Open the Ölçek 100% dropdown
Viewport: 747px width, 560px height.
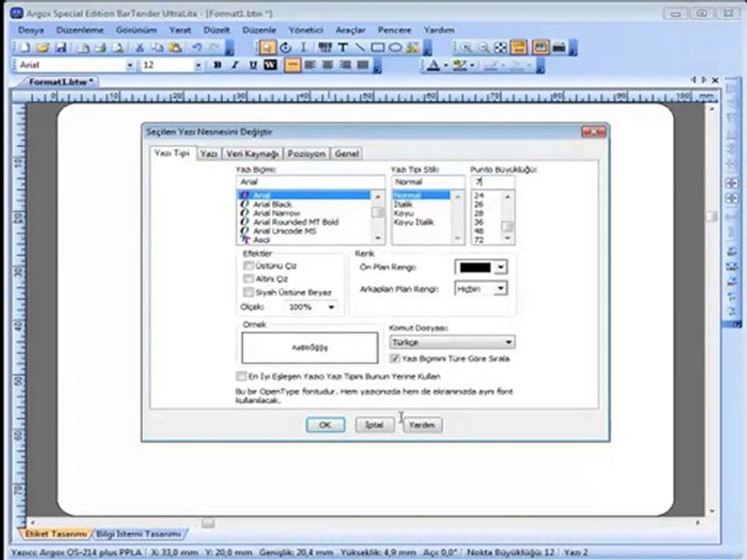click(331, 307)
